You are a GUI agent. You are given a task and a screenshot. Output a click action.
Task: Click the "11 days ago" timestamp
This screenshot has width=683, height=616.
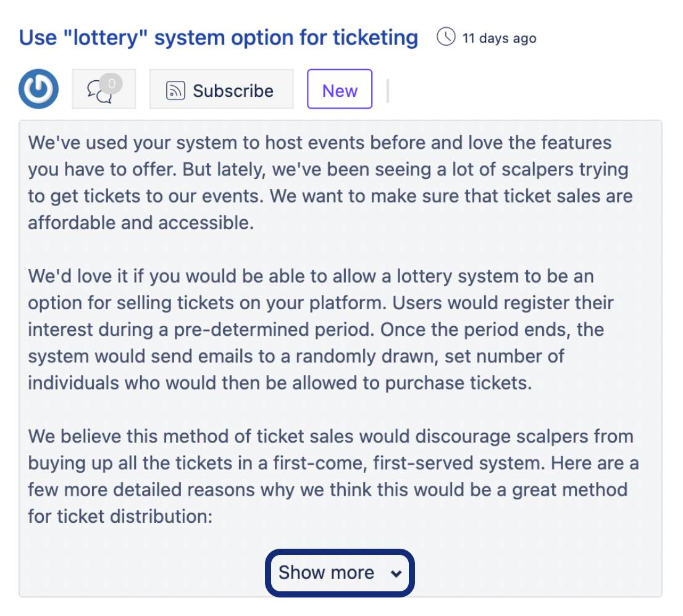click(x=499, y=38)
